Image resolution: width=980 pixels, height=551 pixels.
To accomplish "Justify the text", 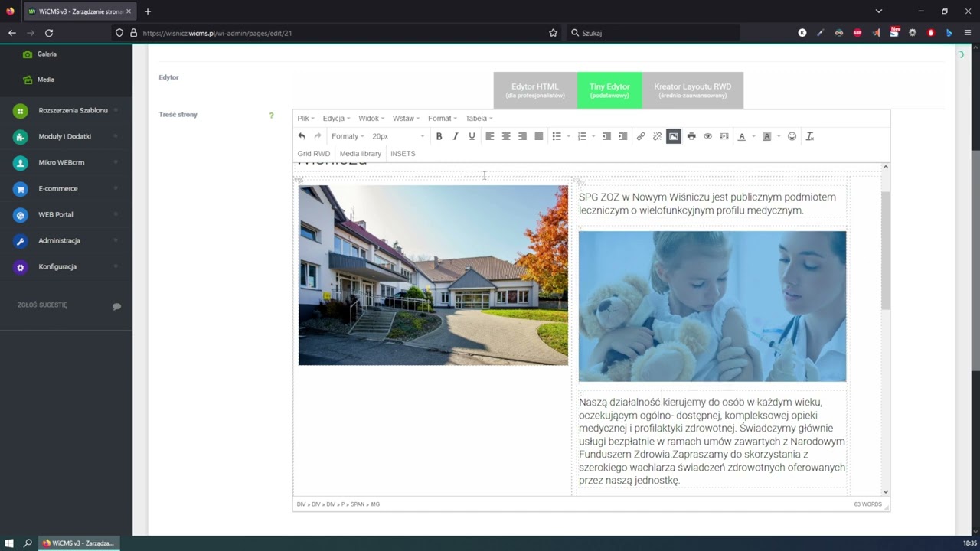I will [x=539, y=136].
